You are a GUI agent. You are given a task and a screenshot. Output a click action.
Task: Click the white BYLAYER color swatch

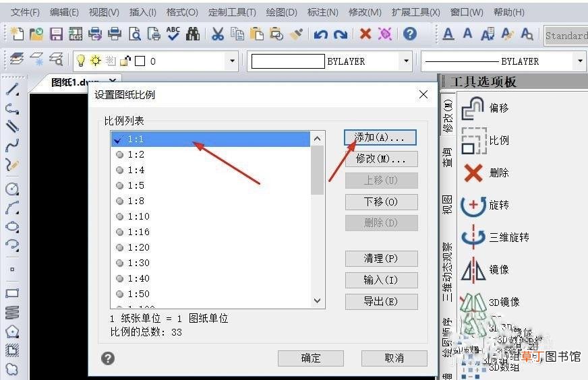pyautogui.click(x=288, y=61)
